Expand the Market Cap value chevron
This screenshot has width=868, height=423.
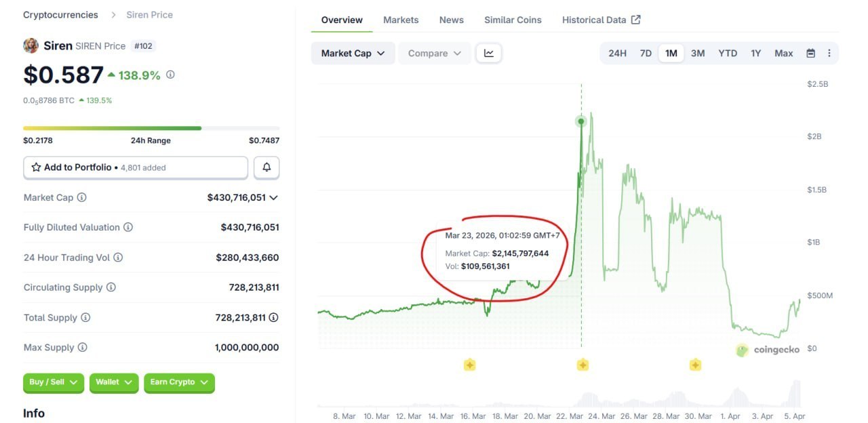click(x=274, y=197)
